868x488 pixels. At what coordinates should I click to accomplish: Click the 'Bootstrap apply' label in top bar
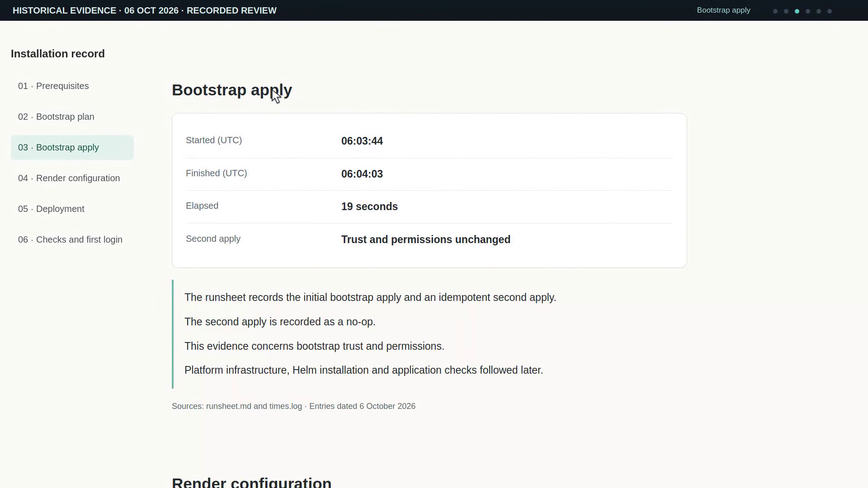tap(723, 10)
